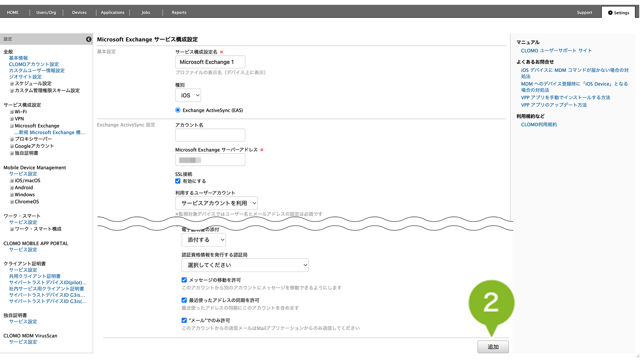Open CLOMO ユーザーサポート サイト link
Viewport: 644px width, 362px height.
coord(556,51)
